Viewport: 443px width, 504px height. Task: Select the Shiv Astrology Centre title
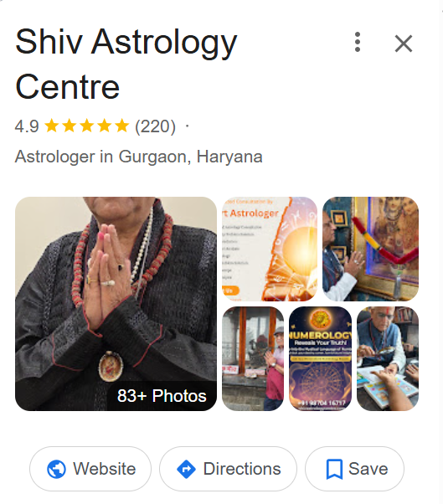click(126, 64)
